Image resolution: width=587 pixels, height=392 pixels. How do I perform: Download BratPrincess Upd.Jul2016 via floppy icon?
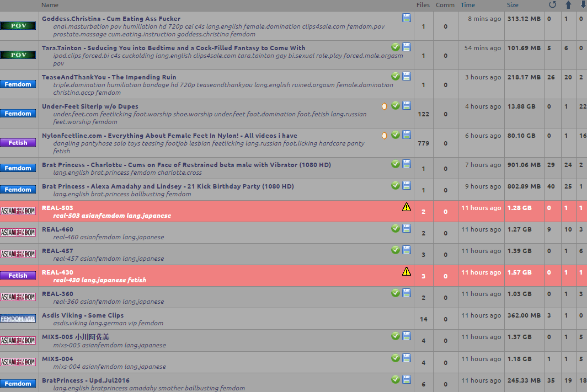click(x=407, y=380)
